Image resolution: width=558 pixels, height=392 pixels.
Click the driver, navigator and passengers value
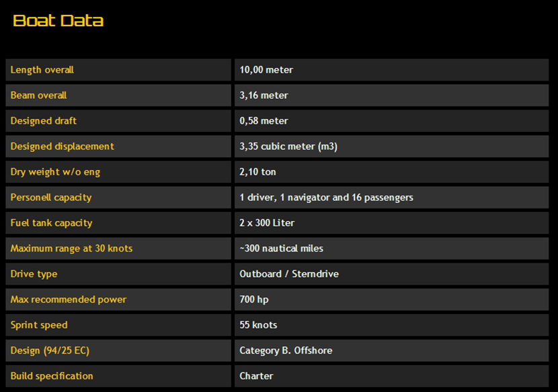tap(326, 198)
